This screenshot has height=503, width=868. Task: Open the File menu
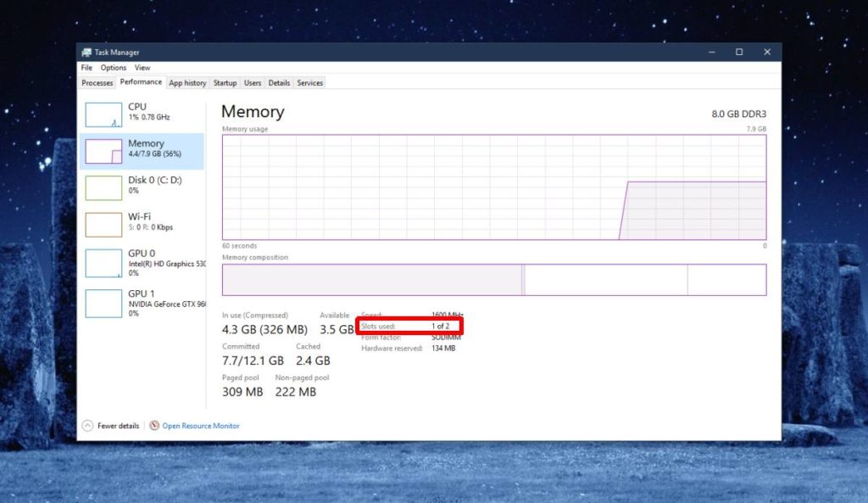point(86,67)
